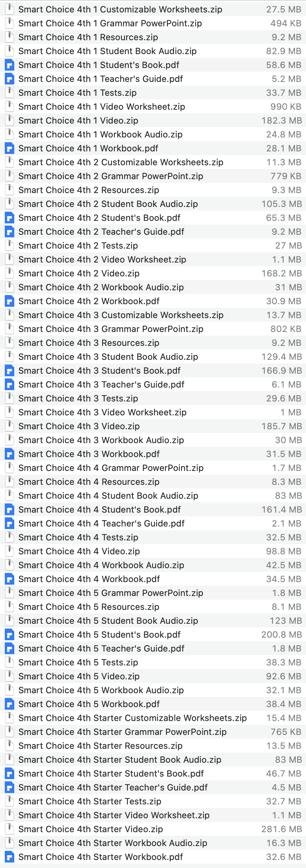This screenshot has width=306, height=868.
Task: Select Smart Choice 4th 3 Student Book Audio.zip
Action: tap(108, 357)
